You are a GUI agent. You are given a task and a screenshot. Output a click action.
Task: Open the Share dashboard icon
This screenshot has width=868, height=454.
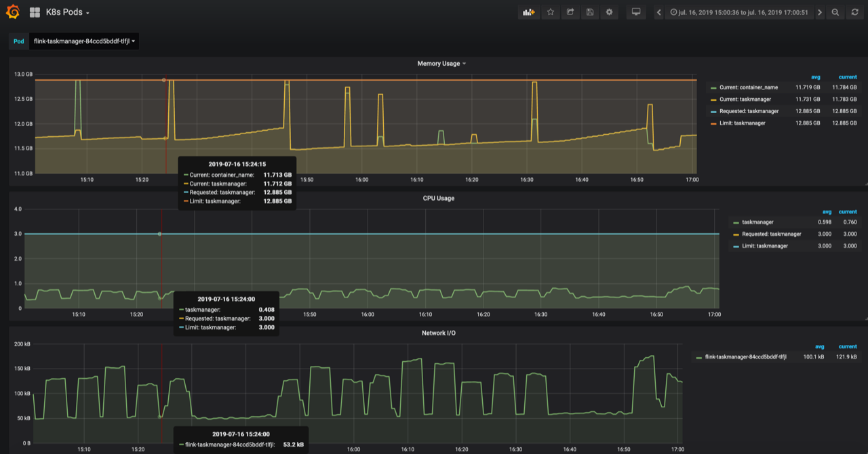(x=570, y=12)
